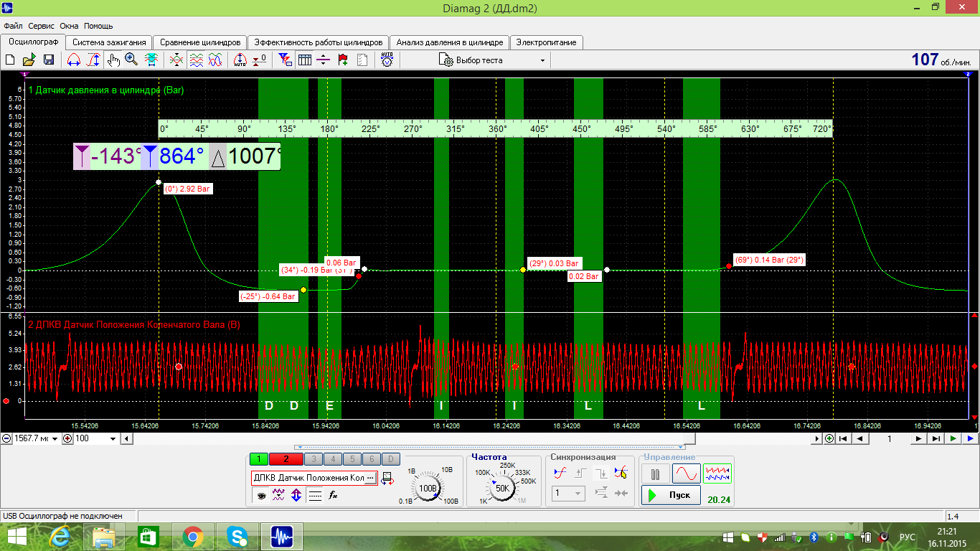Open the fx function icon
The height and width of the screenshot is (551, 980).
pyautogui.click(x=333, y=495)
